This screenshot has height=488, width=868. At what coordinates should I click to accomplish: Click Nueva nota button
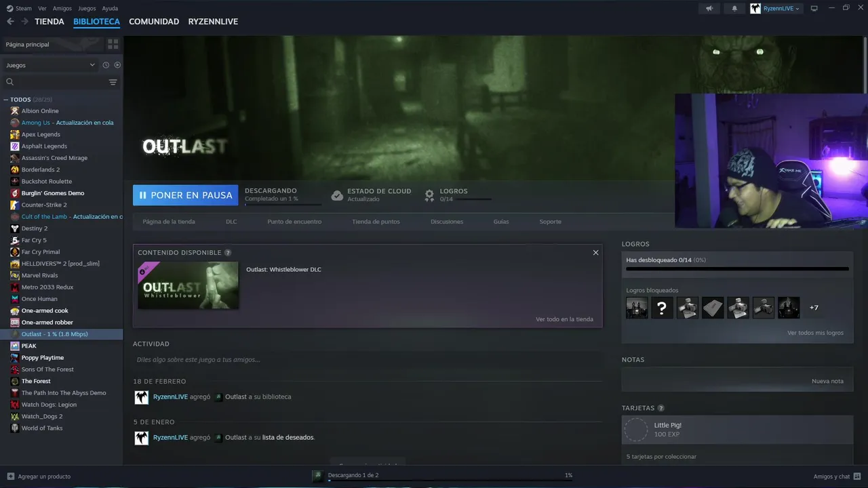click(827, 381)
